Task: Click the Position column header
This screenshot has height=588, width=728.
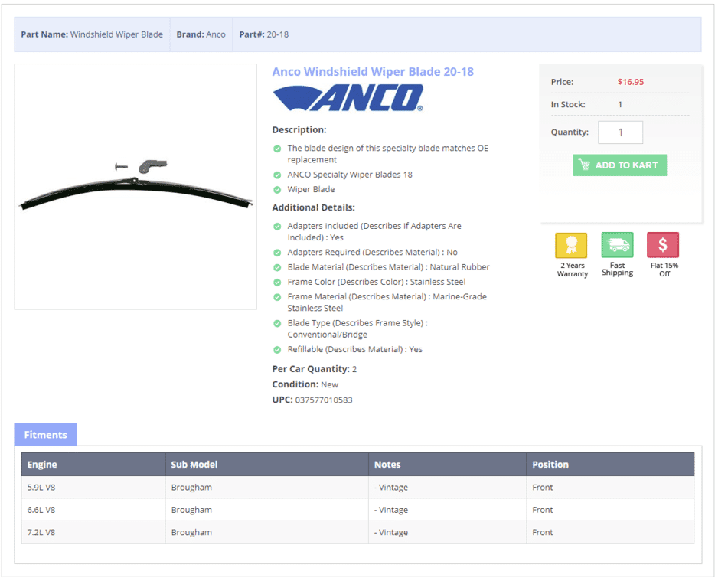Action: pos(550,465)
